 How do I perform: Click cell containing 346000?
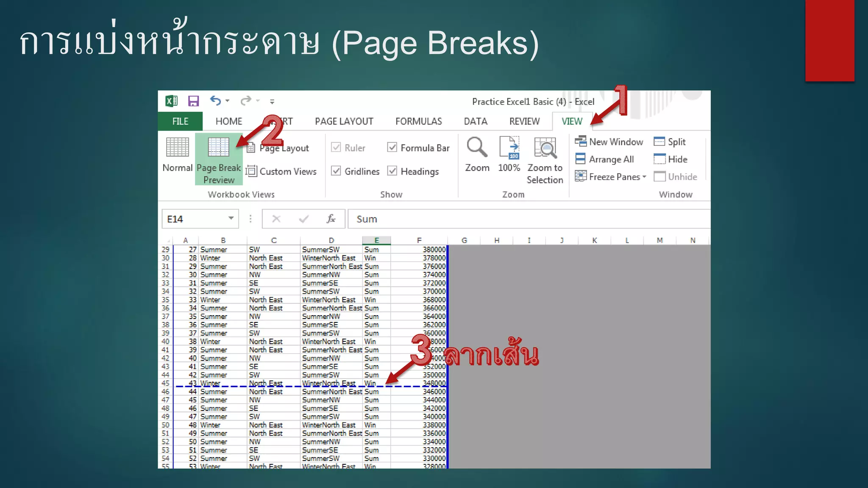coord(419,392)
